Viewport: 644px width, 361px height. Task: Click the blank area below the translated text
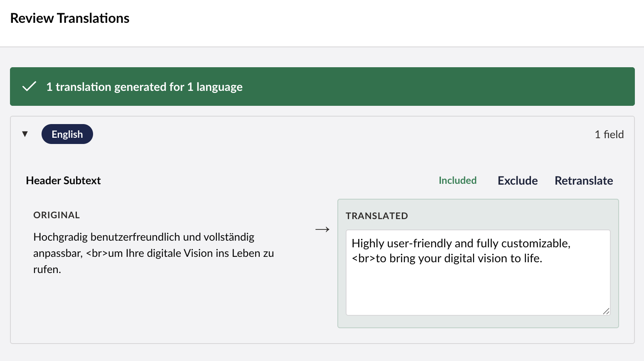(x=478, y=290)
